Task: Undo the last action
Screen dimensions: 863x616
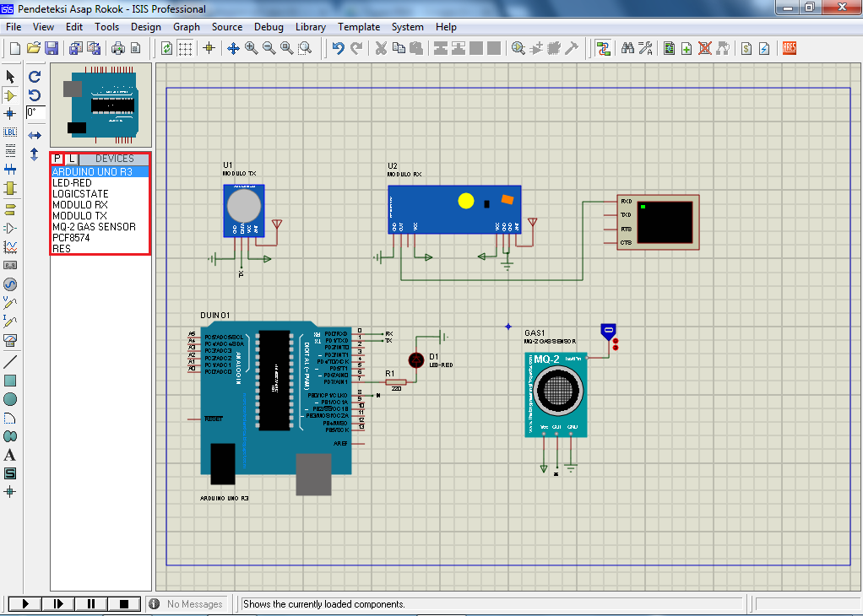Action: [x=338, y=48]
